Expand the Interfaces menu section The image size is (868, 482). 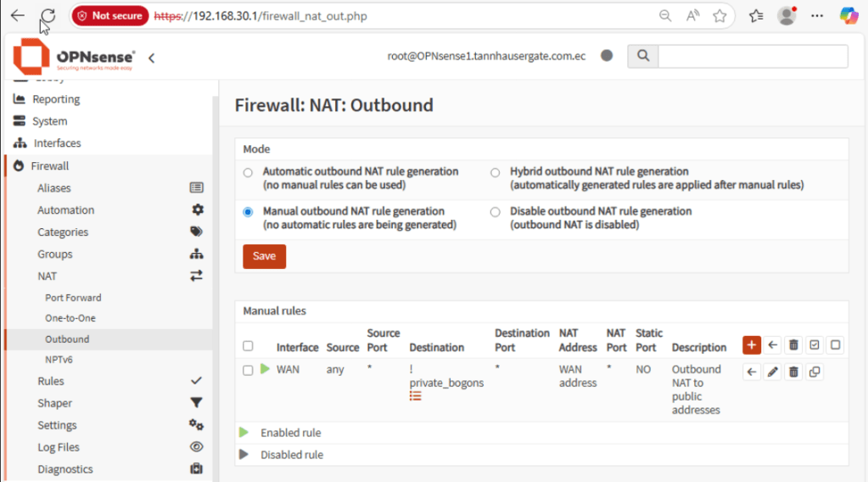click(57, 143)
